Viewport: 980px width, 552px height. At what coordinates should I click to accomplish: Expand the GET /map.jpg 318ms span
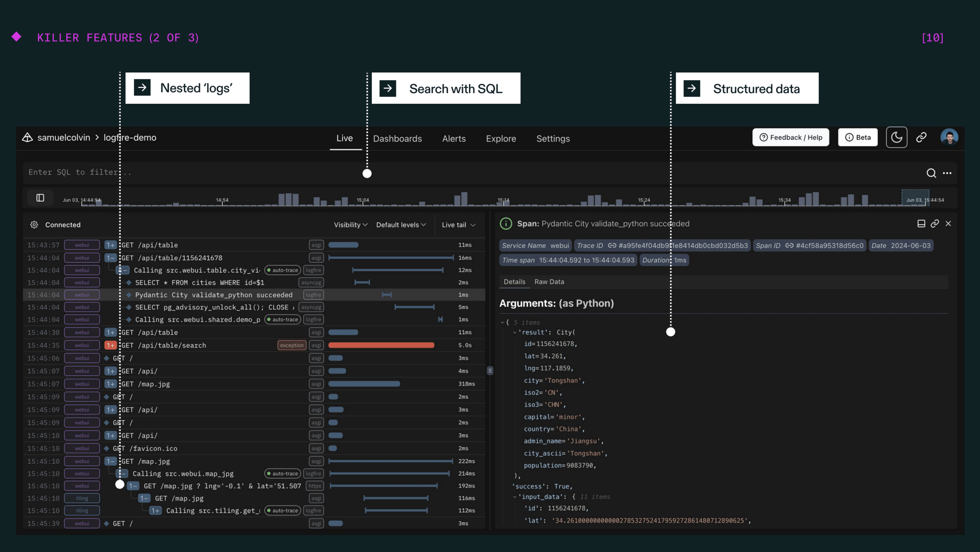tap(110, 384)
